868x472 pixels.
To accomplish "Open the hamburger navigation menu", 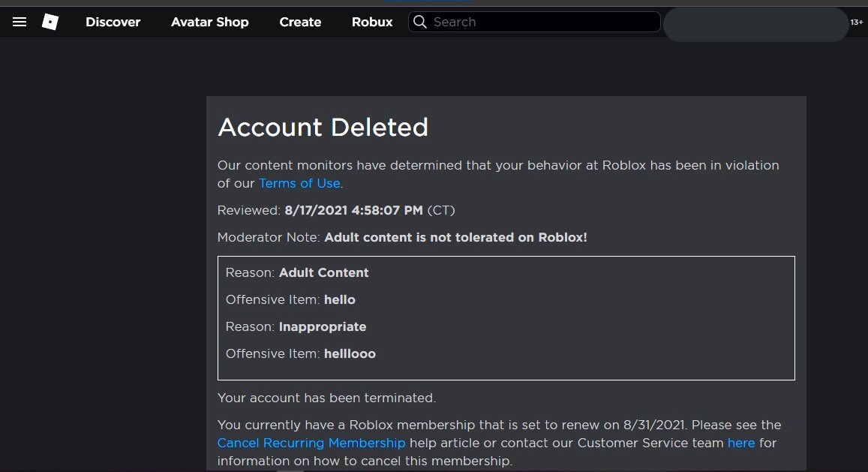I will 20,23.
